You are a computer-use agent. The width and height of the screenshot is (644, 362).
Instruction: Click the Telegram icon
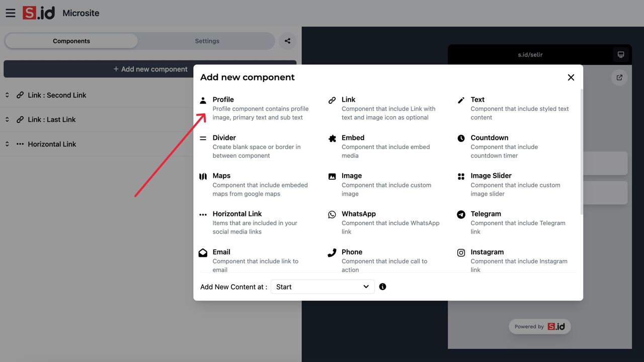click(x=461, y=214)
